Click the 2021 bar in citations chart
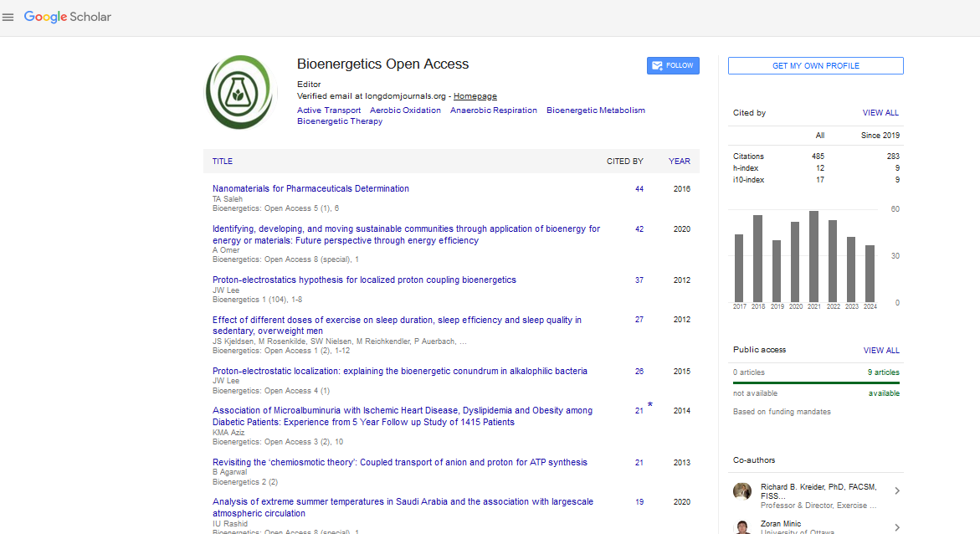The width and height of the screenshot is (980, 534). click(x=813, y=256)
